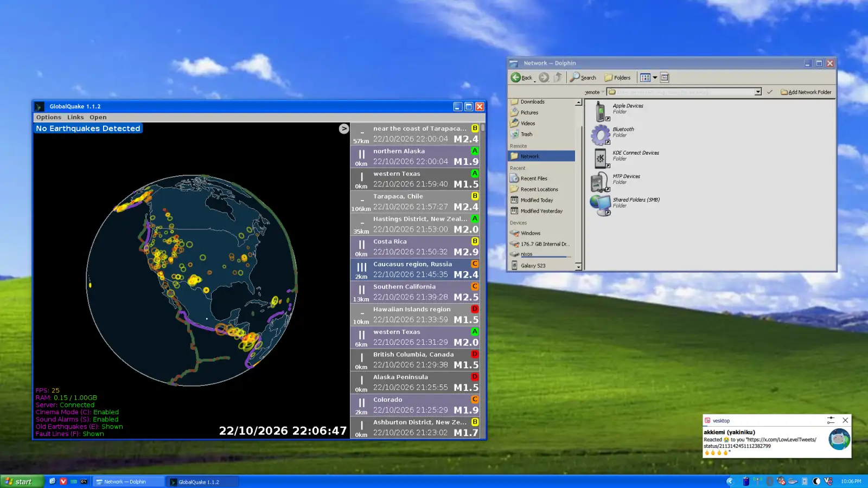Select Downloads in Dolphin places panel
Viewport: 868px width, 488px height.
(x=541, y=102)
